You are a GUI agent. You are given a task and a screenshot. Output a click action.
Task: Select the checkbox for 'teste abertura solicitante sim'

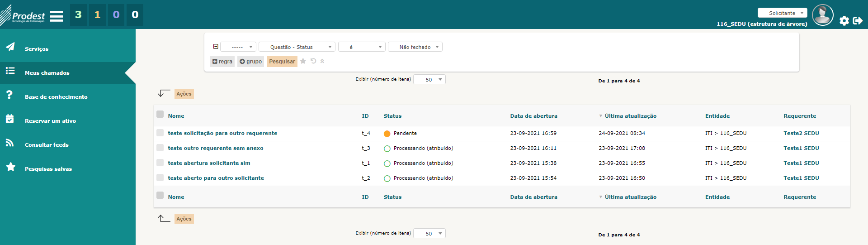click(160, 163)
